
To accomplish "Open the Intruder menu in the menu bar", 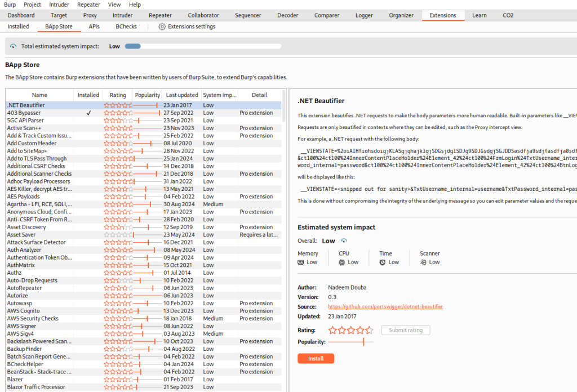I will (59, 5).
